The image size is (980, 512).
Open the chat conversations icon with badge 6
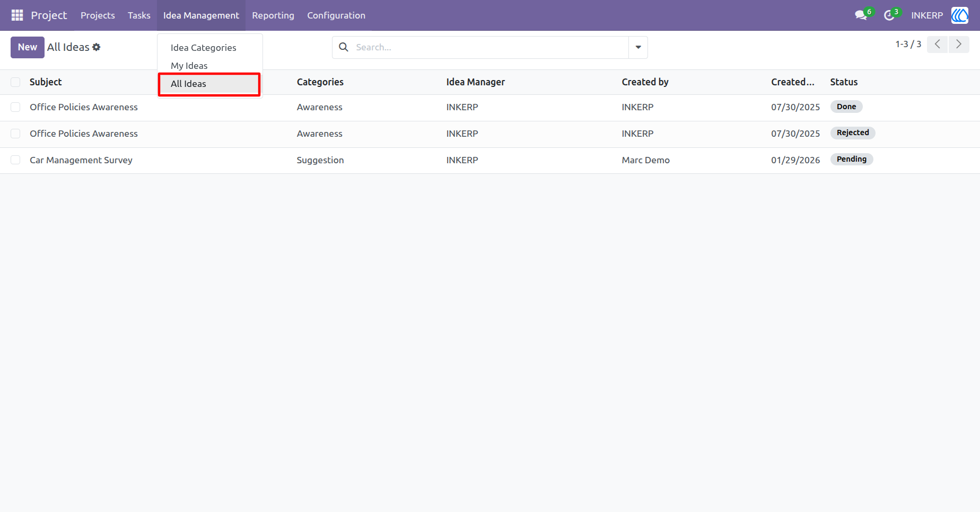coord(862,15)
